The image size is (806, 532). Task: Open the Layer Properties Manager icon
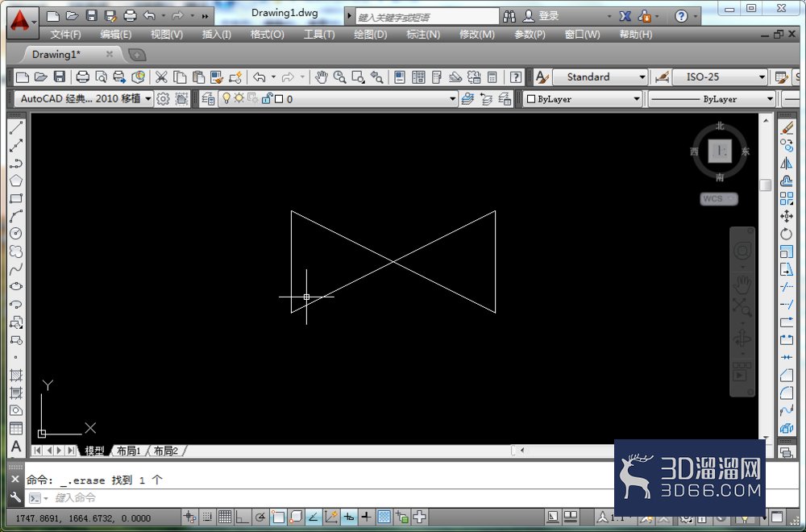pos(208,98)
